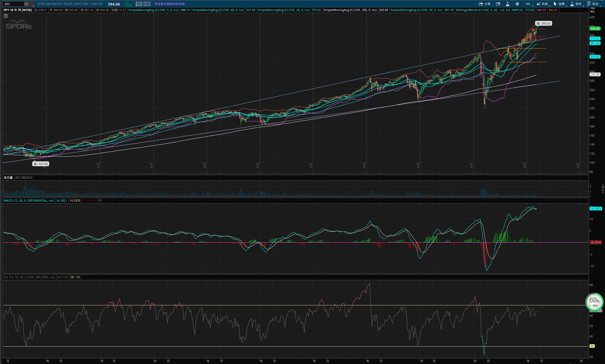The image size is (605, 364).
Task: Click the MACD (12, 26, 9, EXPONENTIAL) study label
Action: (29, 201)
